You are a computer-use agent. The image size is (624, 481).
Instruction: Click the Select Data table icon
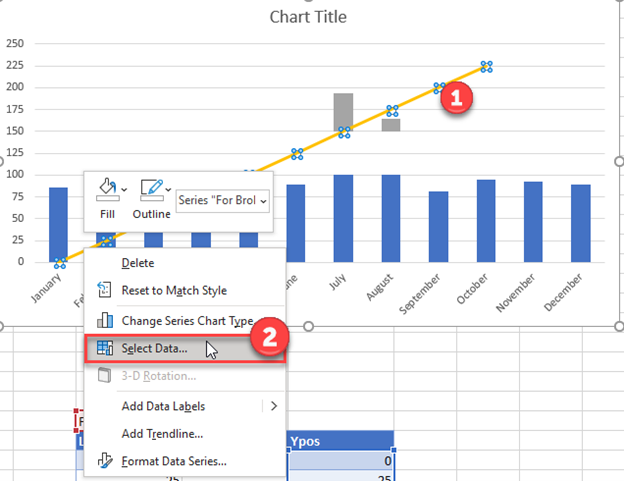[105, 348]
